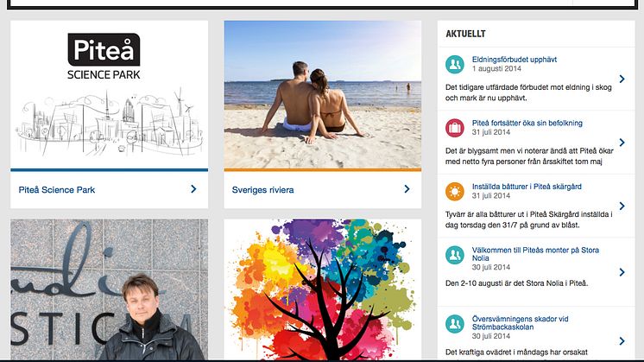Open the colorful paint-splash tree image
Viewport: 644px width, 362px height.
pyautogui.click(x=322, y=289)
